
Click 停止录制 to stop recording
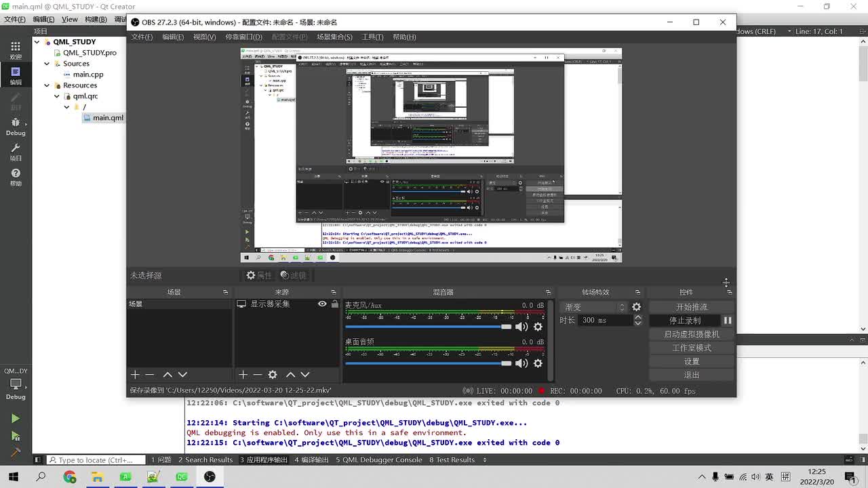pyautogui.click(x=685, y=321)
